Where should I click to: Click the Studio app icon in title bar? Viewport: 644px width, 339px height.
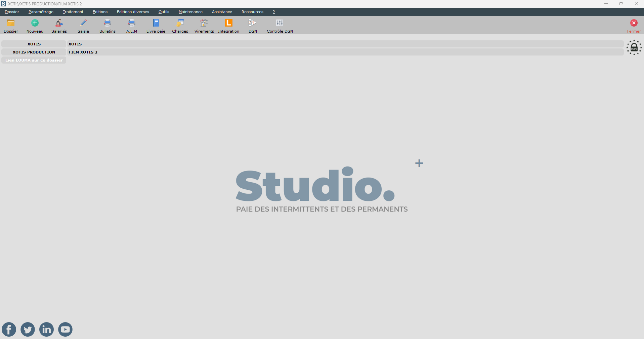click(3, 4)
